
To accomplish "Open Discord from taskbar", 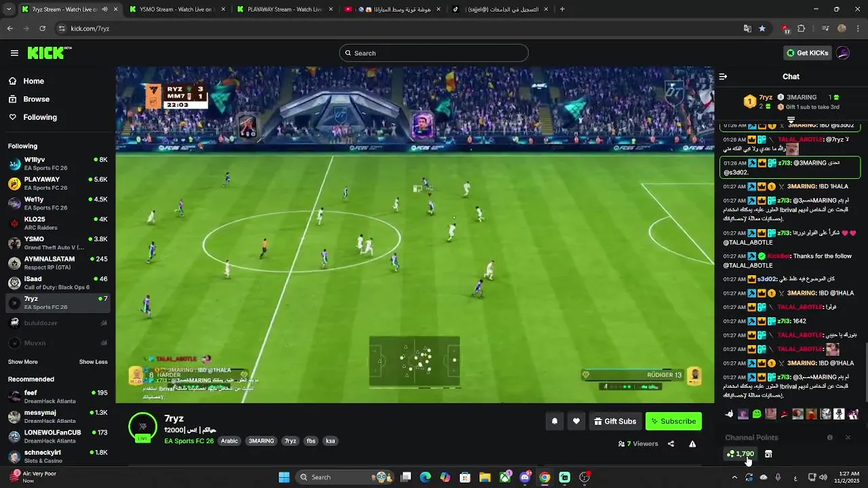I will tap(525, 477).
